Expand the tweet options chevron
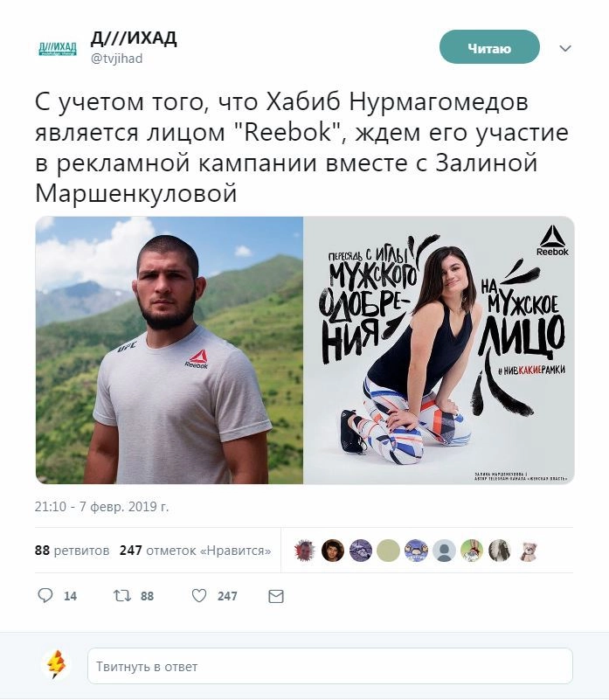 pyautogui.click(x=565, y=48)
